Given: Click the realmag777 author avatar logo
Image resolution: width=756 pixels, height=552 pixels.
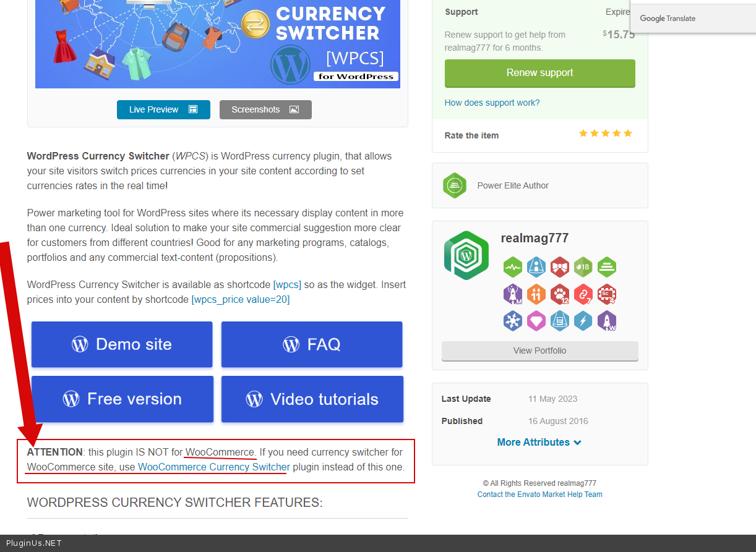Looking at the screenshot, I should (x=466, y=255).
